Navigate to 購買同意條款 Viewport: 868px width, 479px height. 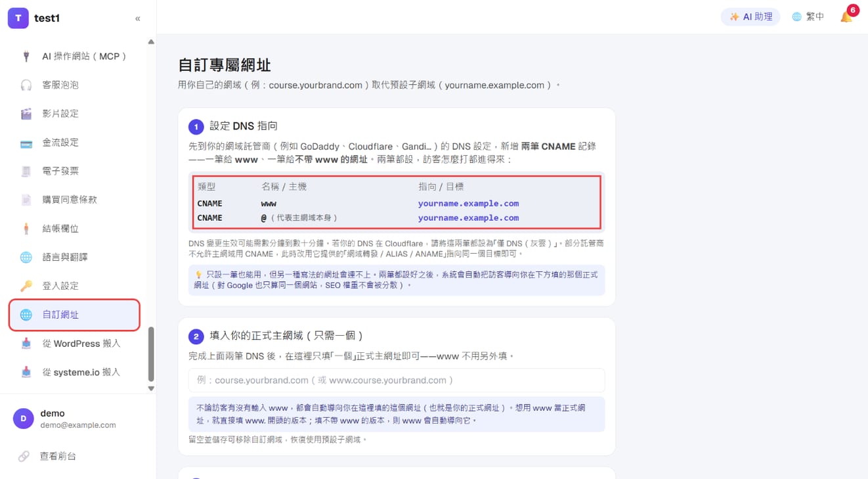(x=74, y=200)
